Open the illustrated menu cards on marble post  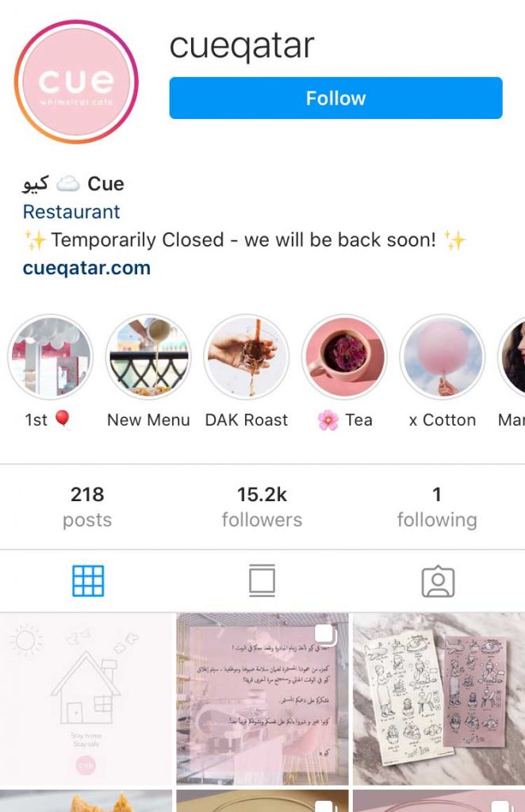(439, 699)
